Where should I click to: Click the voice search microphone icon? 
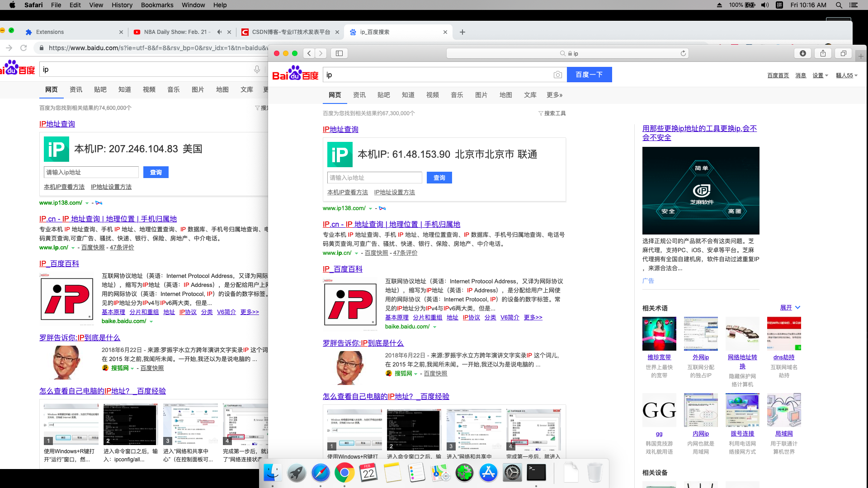[x=257, y=69]
